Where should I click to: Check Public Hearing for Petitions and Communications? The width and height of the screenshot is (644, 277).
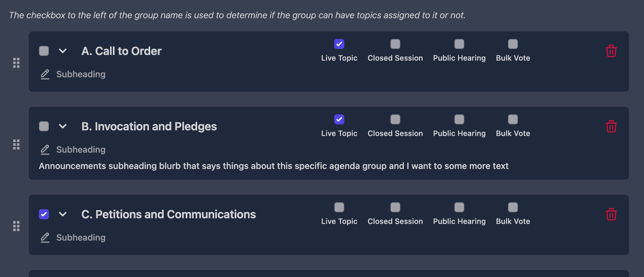(459, 207)
